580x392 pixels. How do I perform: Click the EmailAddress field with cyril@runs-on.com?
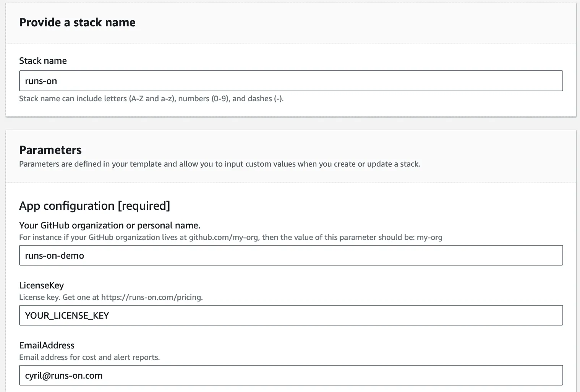(x=291, y=375)
